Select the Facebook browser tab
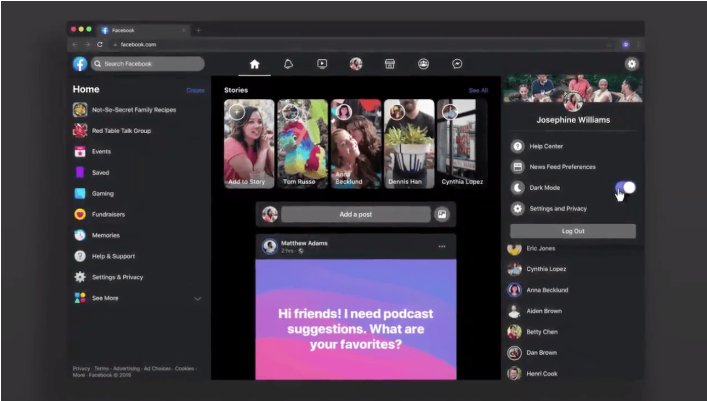707x401 pixels. pyautogui.click(x=144, y=30)
